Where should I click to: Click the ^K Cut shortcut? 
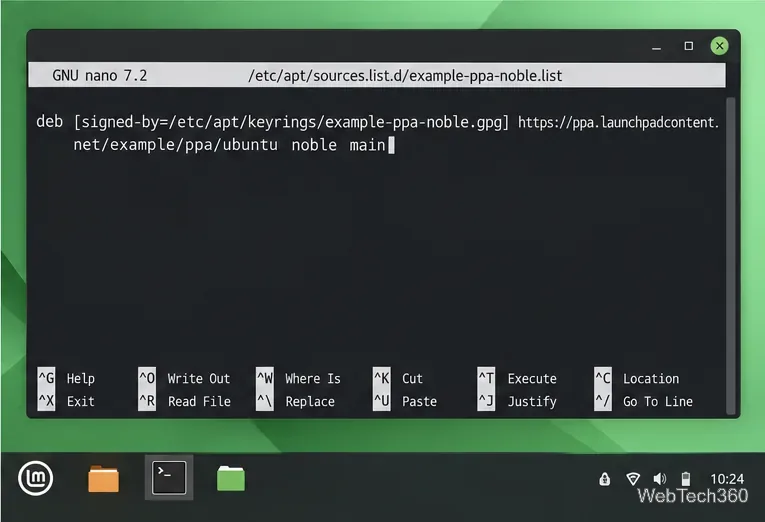pos(398,379)
